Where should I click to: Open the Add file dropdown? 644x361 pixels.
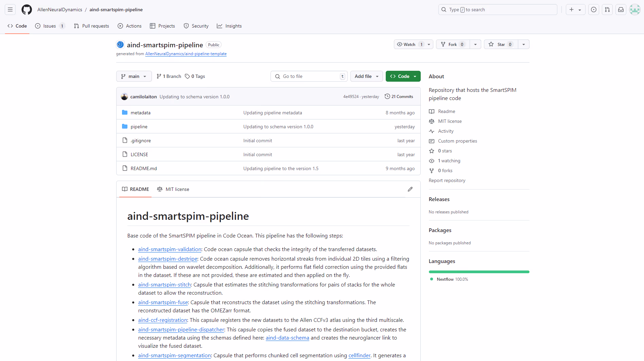[x=366, y=76]
